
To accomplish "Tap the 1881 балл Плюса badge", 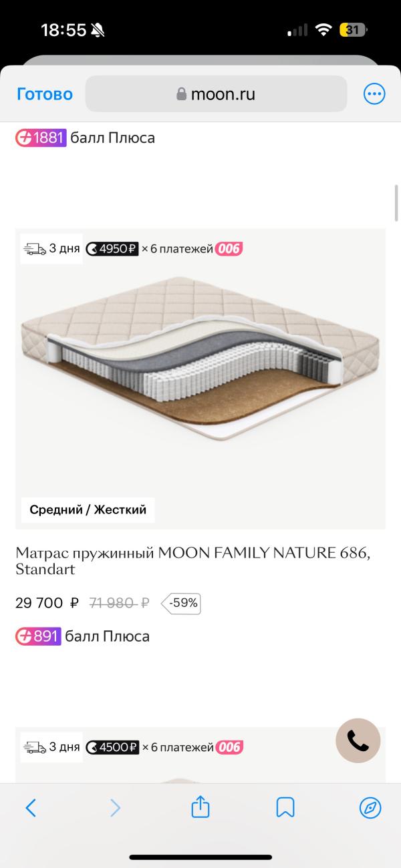I will pyautogui.click(x=41, y=138).
